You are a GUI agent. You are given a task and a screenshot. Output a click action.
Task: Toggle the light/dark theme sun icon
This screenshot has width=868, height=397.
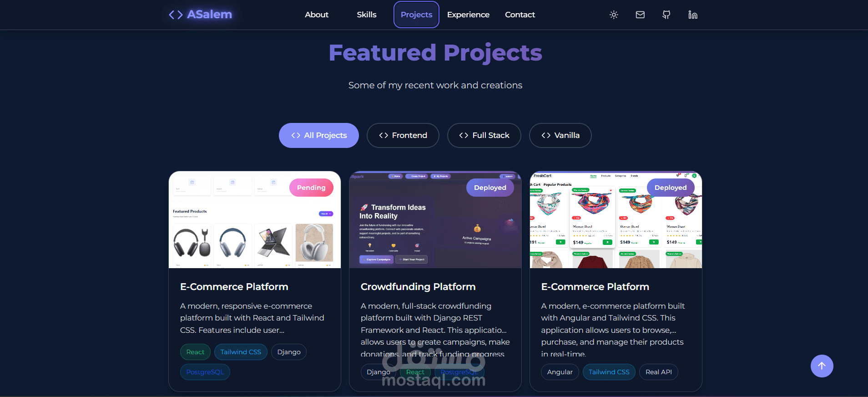click(x=614, y=15)
